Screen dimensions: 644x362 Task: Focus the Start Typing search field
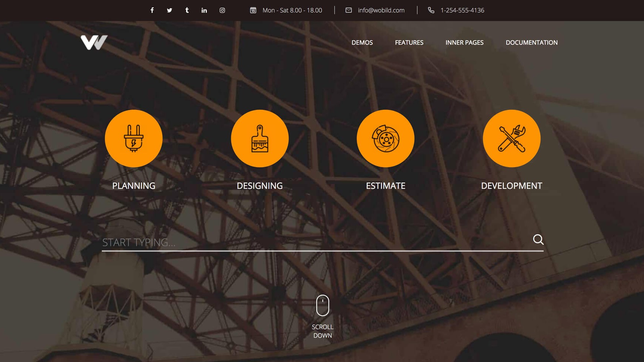click(316, 242)
